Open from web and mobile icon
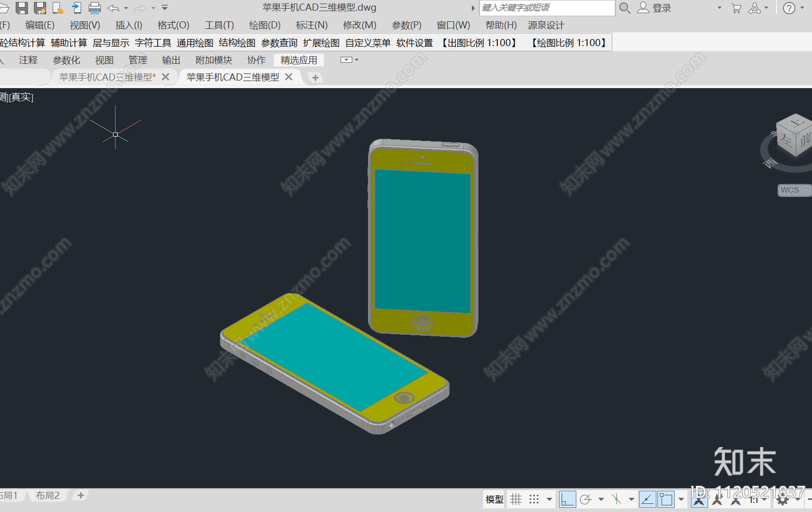 coord(58,8)
